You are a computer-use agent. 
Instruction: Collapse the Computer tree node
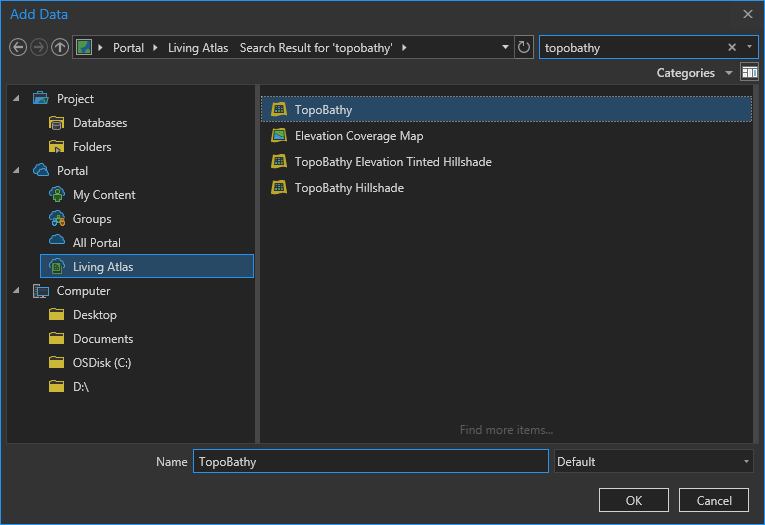pos(17,290)
